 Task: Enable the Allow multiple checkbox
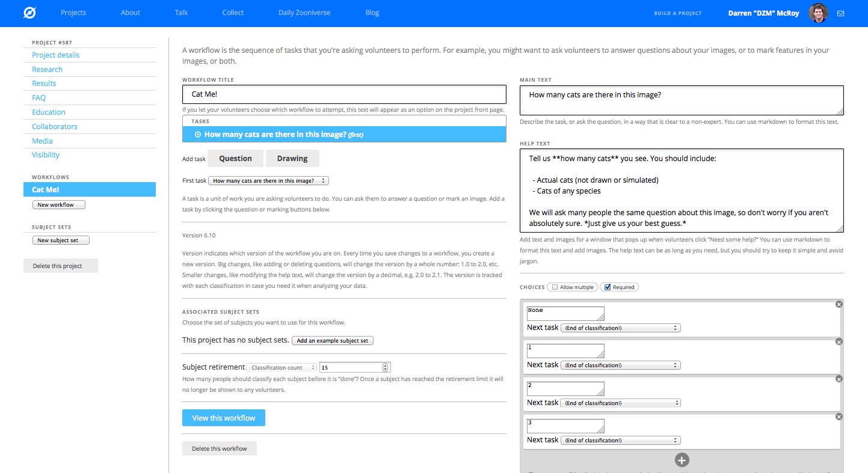click(555, 287)
